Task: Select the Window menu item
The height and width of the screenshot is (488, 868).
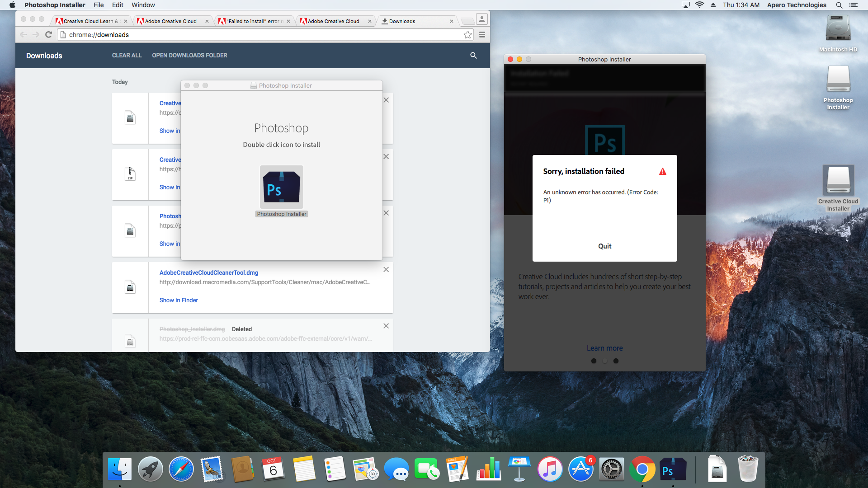Action: point(144,6)
